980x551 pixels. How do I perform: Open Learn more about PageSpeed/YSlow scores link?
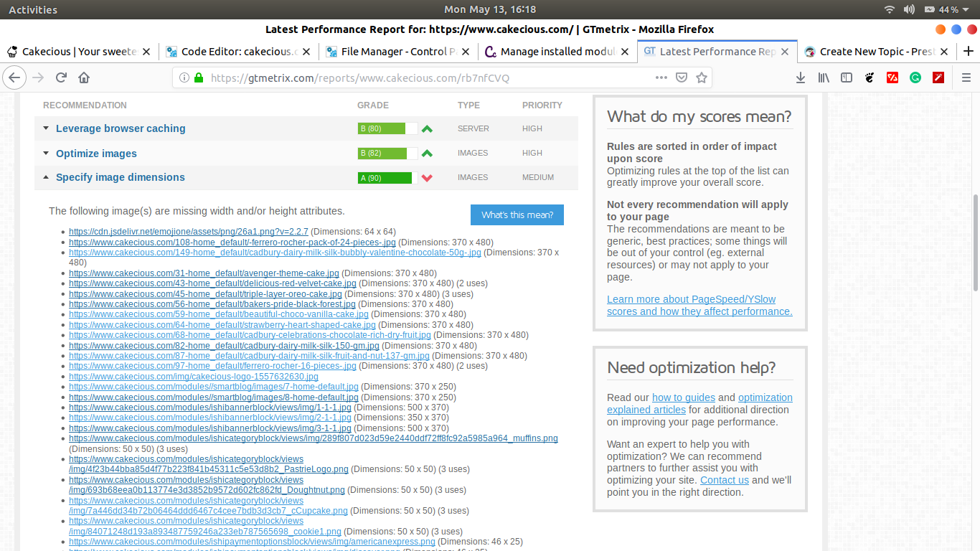[699, 306]
